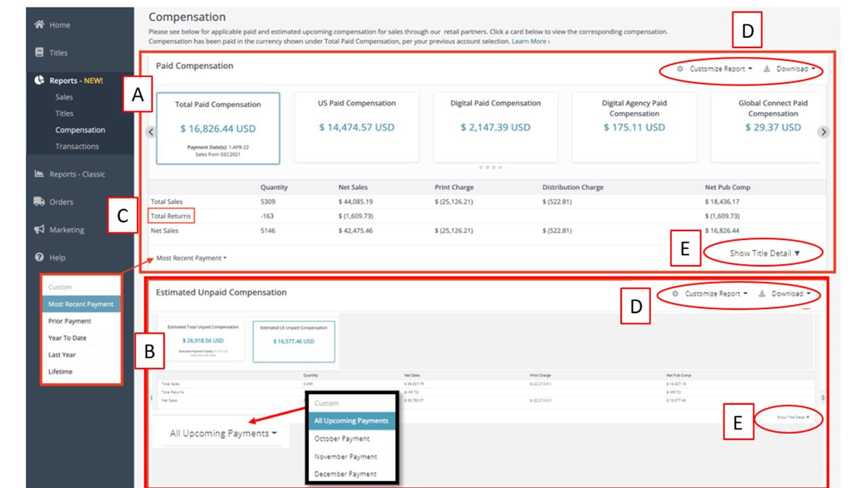Image resolution: width=868 pixels, height=488 pixels.
Task: Click the Reports pie chart icon
Action: tap(39, 80)
